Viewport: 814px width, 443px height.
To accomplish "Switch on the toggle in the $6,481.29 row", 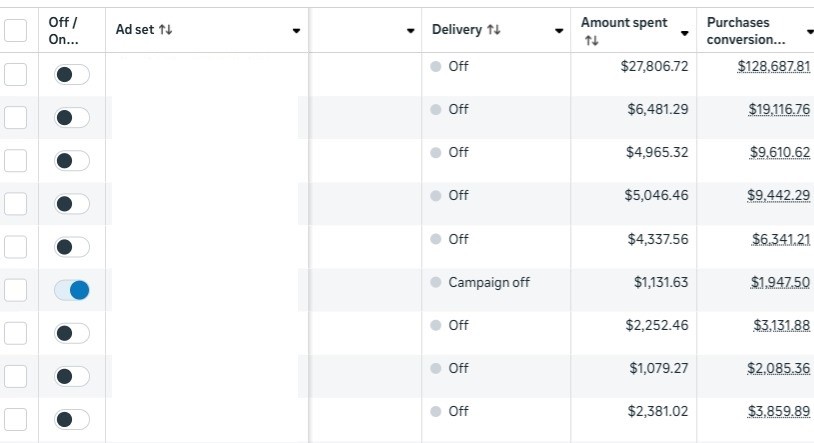I will (x=72, y=118).
